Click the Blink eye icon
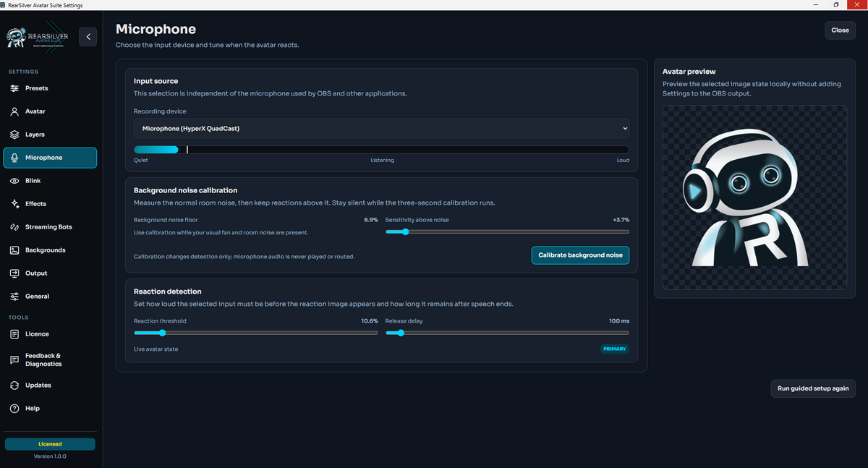Screen dimensions: 868x468 [14, 181]
